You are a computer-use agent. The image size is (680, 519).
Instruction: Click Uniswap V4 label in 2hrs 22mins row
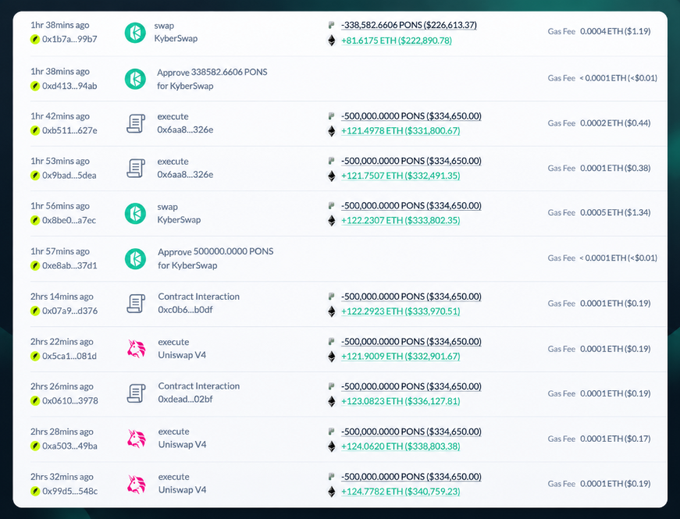182,355
